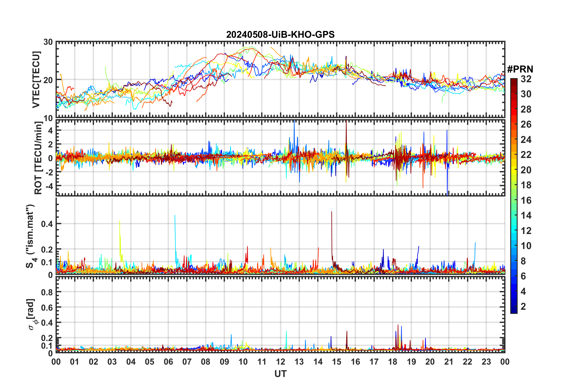The width and height of the screenshot is (561, 392).
Task: Click the S4 ("ism.mat") y-axis label
Action: 30,236
